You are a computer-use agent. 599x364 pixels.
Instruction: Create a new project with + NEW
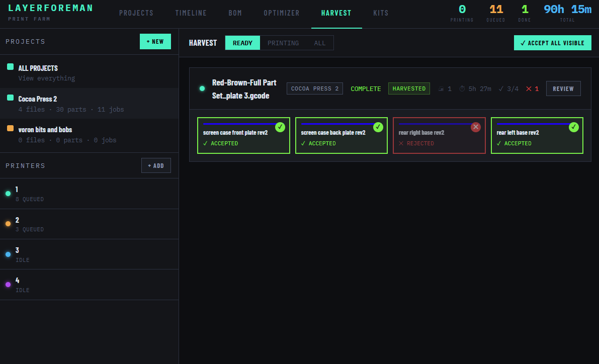(x=155, y=42)
